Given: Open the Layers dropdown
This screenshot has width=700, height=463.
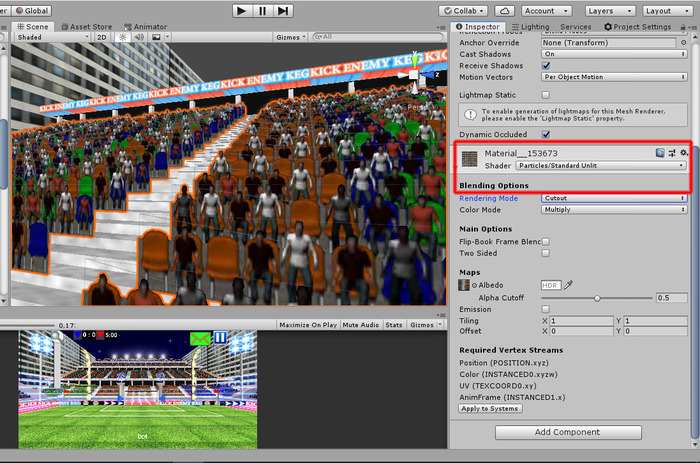Looking at the screenshot, I should 610,11.
